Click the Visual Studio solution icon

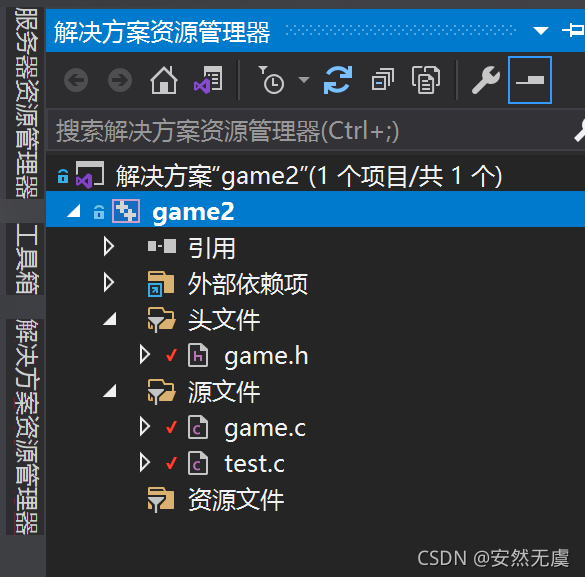tap(90, 175)
